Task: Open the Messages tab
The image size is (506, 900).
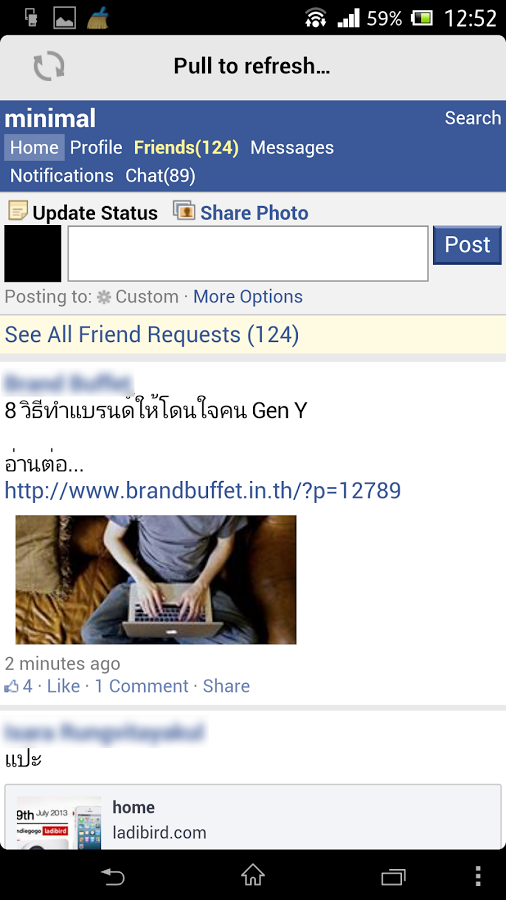Action: [292, 148]
